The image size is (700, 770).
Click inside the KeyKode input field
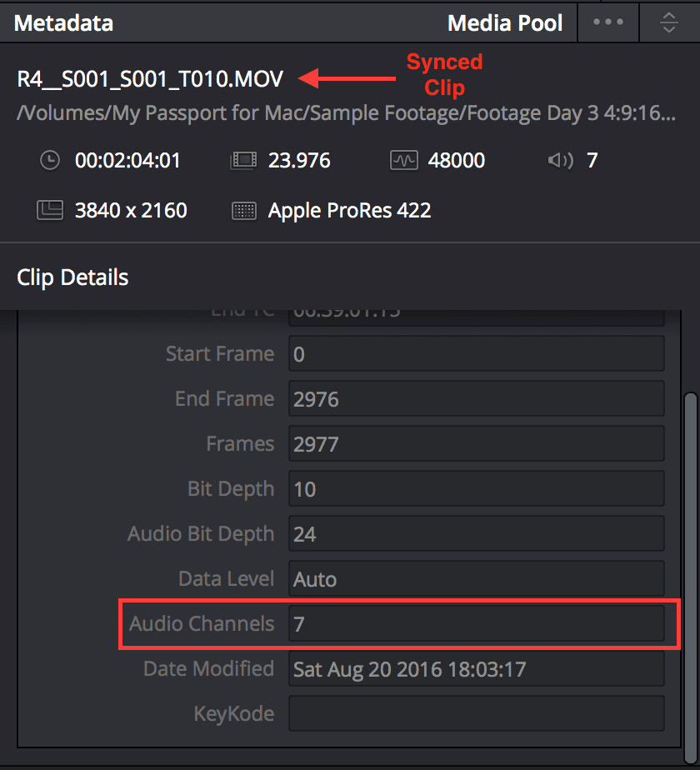point(476,713)
